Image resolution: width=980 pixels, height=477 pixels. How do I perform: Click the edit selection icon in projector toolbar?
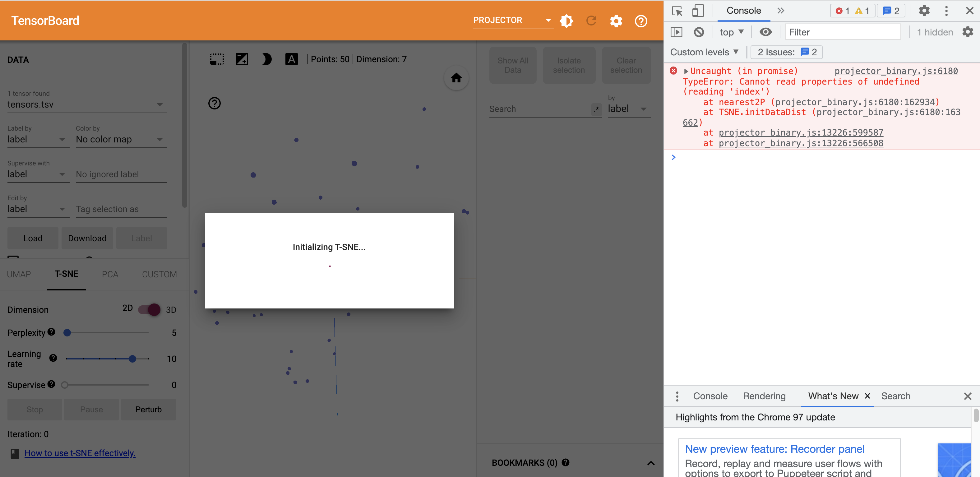pyautogui.click(x=242, y=59)
